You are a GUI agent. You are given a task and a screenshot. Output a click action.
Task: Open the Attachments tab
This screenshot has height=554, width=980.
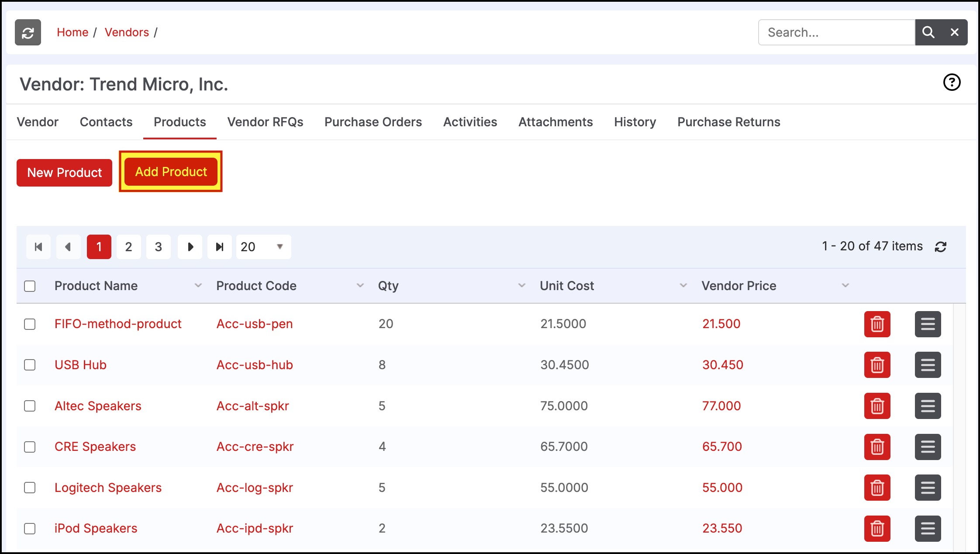coord(556,122)
